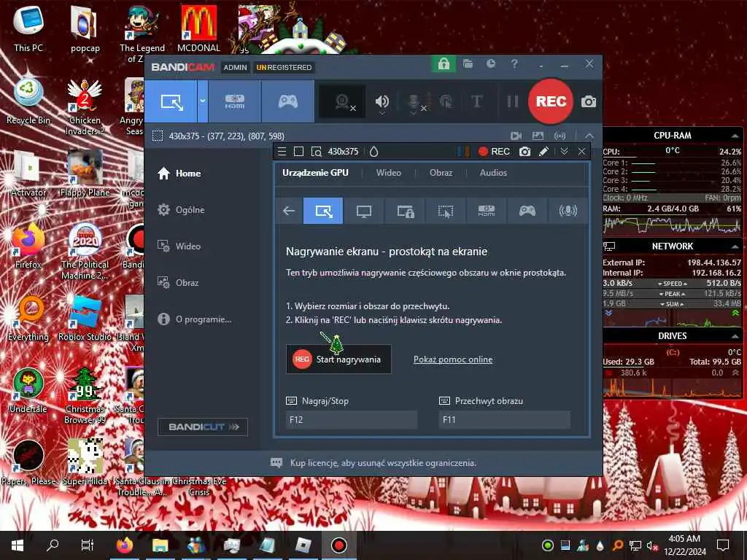The width and height of the screenshot is (747, 560).
Task: Select the pencil drawing tool in overlay bar
Action: tap(543, 152)
